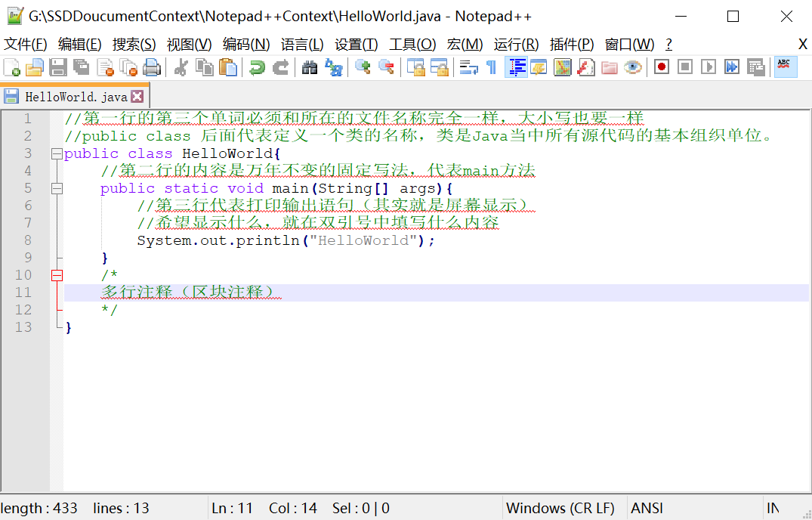Open the Function List panel icon

point(585,67)
